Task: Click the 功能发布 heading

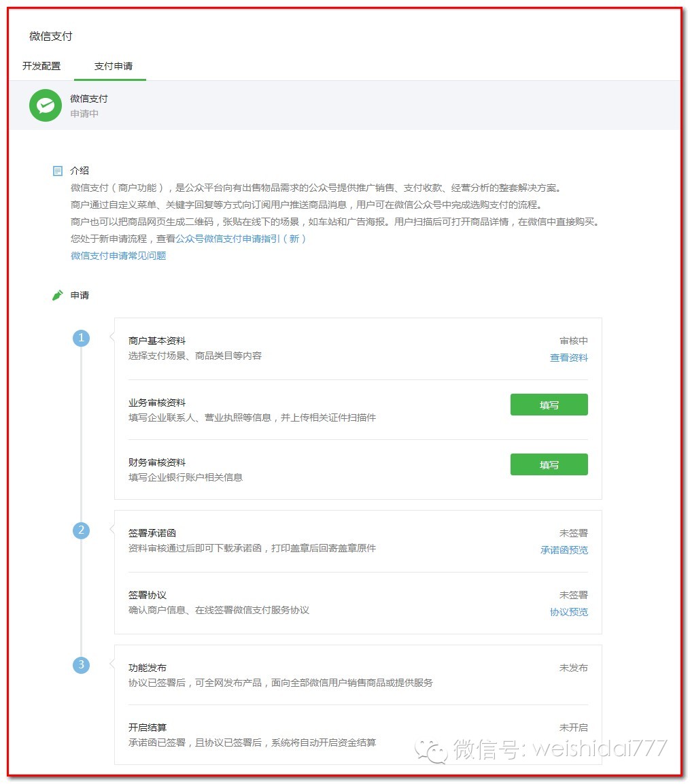Action: click(x=148, y=668)
